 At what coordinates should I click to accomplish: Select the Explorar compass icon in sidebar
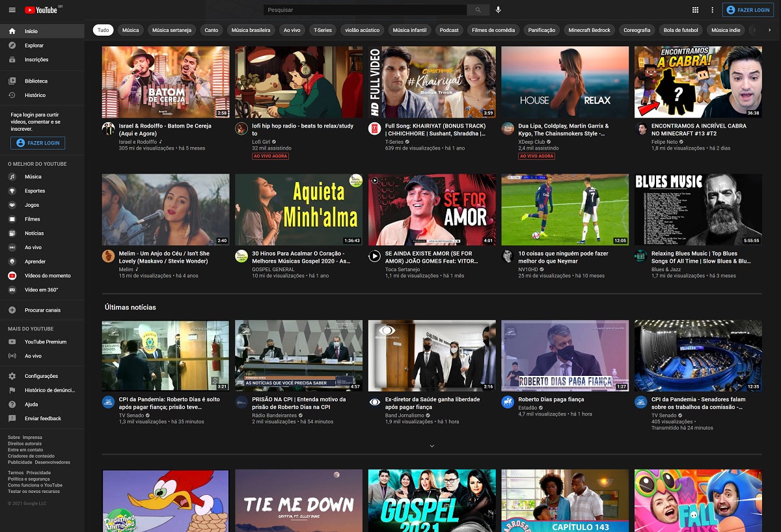(11, 45)
